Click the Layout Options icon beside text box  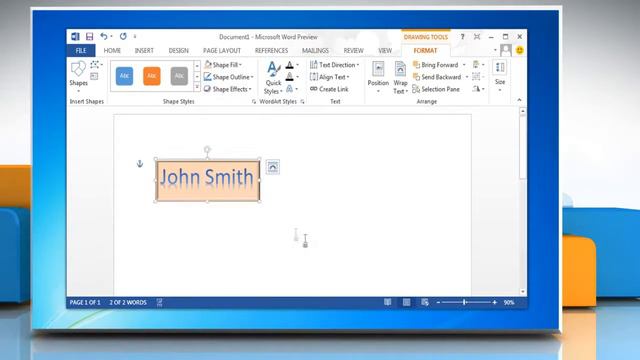coord(273,167)
